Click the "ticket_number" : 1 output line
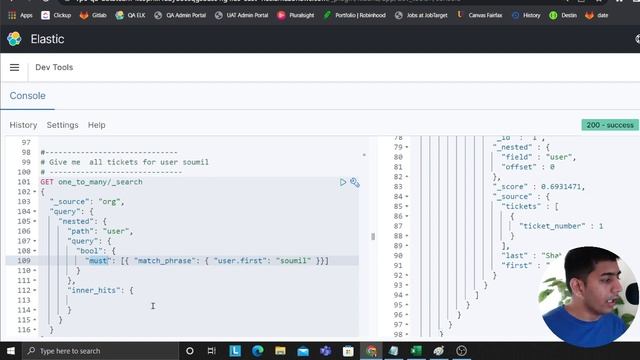The width and height of the screenshot is (640, 360). tap(561, 226)
